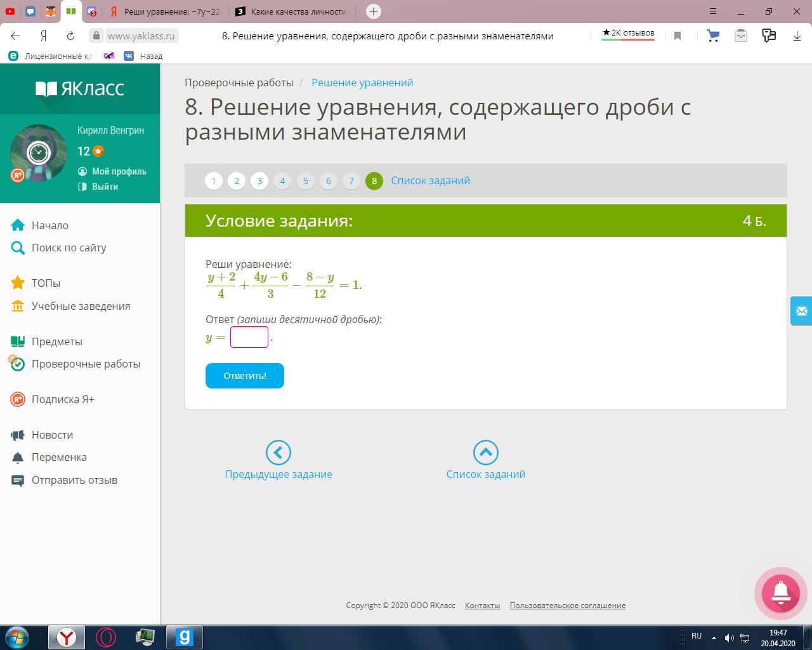
Task: Open Проверочные работы in the sidebar
Action: tap(86, 364)
